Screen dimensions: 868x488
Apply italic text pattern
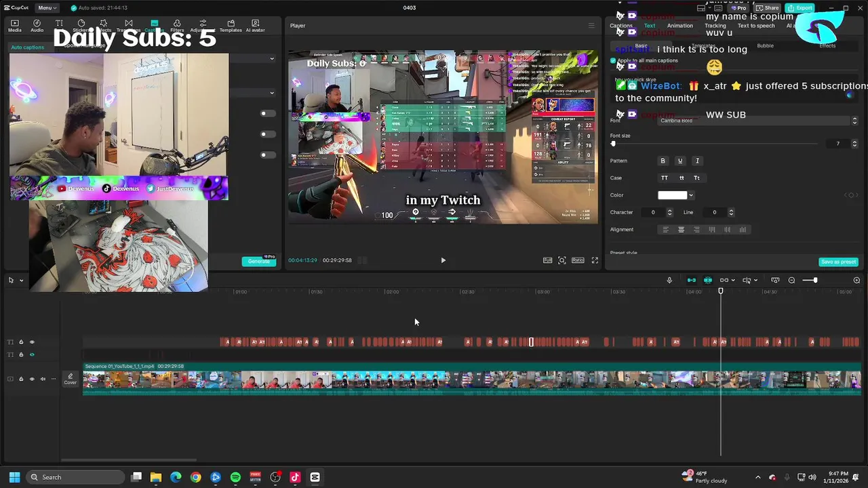click(x=697, y=161)
